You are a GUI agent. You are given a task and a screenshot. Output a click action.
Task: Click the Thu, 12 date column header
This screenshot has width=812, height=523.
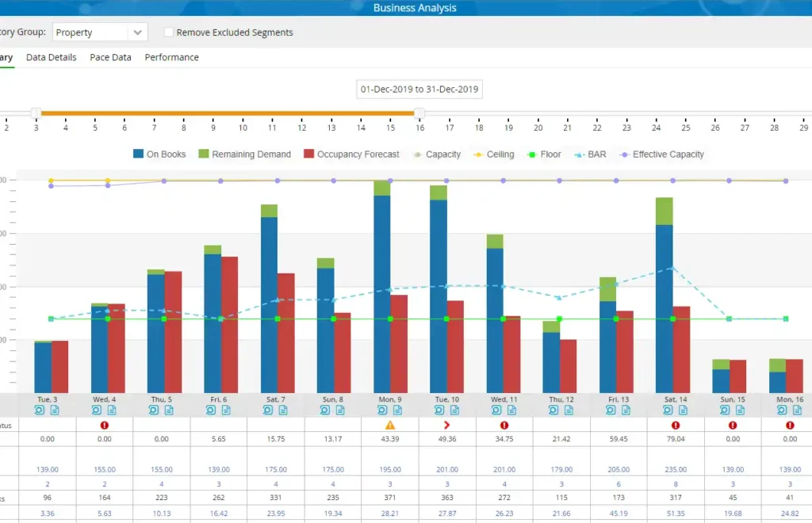[561, 399]
